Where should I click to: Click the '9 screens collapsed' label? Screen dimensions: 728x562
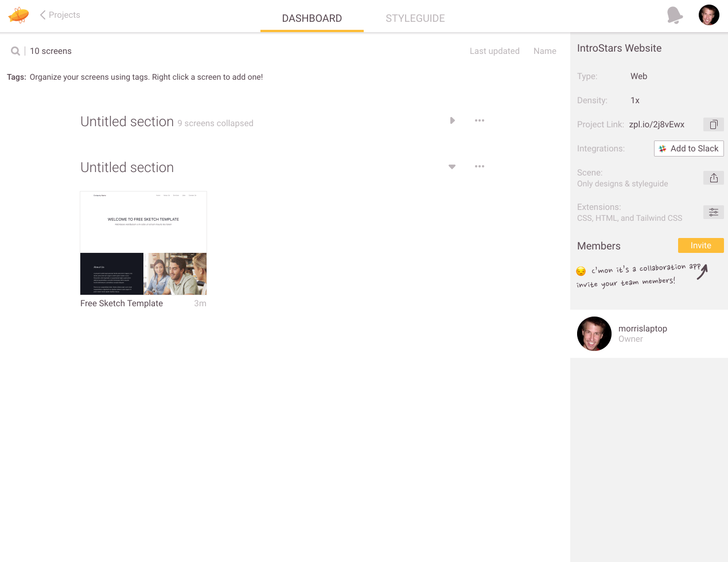(215, 123)
